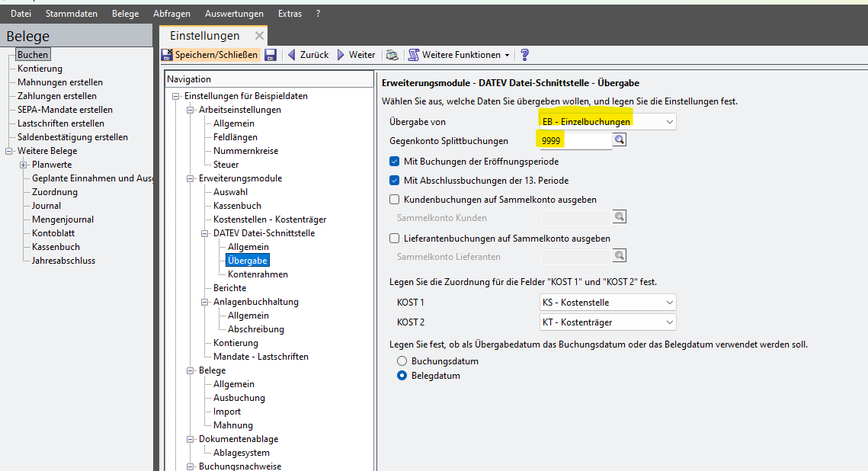Viewport: 868px width, 471px height.
Task: Select Kontenrahmen in the navigation tree
Action: coord(258,274)
